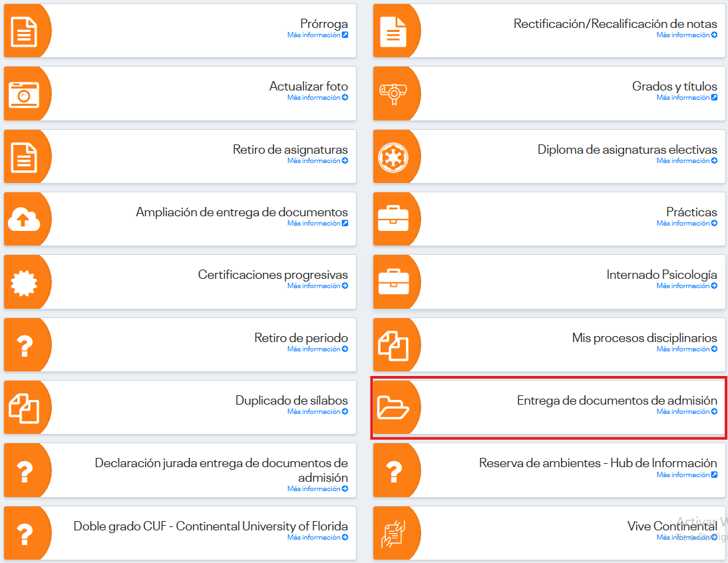
Task: Click the question mark icon for Retiro de periodo
Action: pyautogui.click(x=25, y=345)
